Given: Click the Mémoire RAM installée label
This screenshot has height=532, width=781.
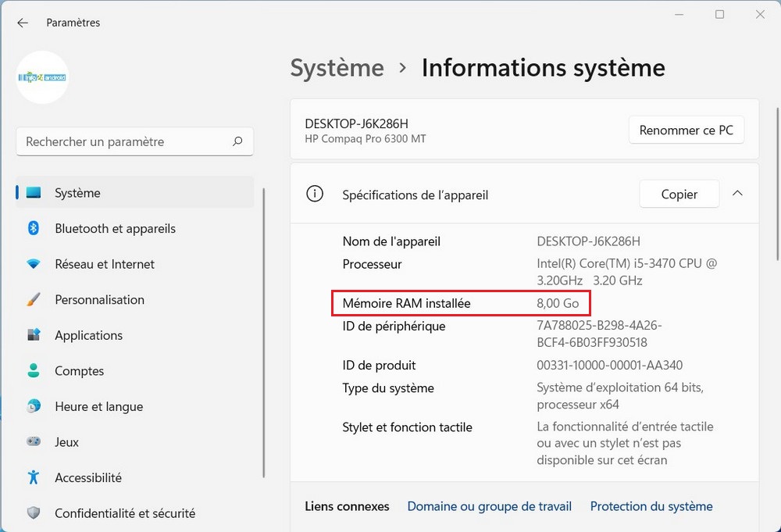Looking at the screenshot, I should click(406, 303).
